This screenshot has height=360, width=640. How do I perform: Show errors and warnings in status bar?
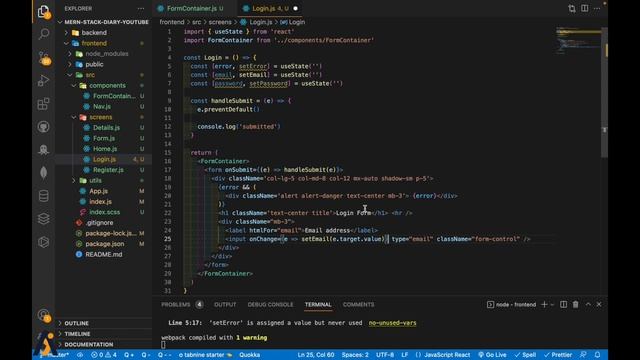pyautogui.click(x=104, y=355)
